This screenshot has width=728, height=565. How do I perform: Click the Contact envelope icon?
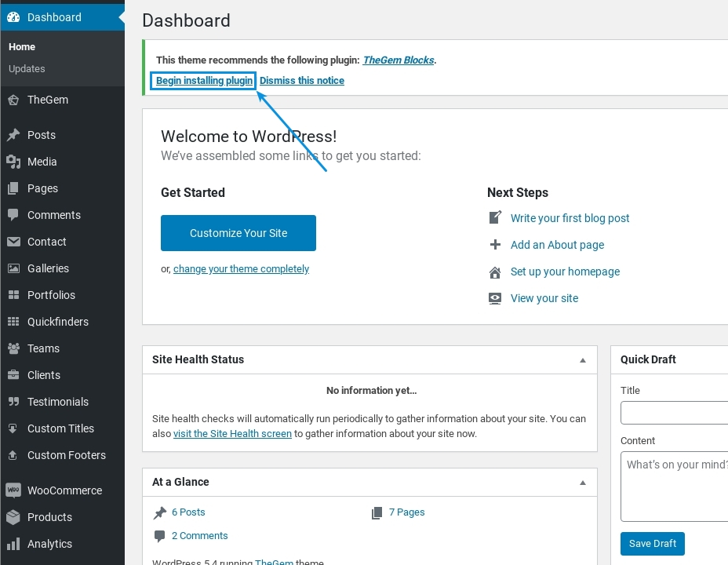coord(13,242)
